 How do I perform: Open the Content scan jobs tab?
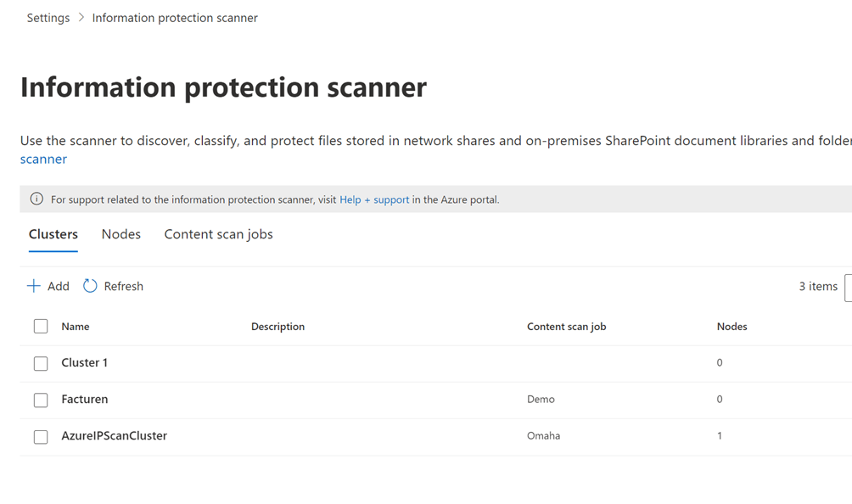218,234
